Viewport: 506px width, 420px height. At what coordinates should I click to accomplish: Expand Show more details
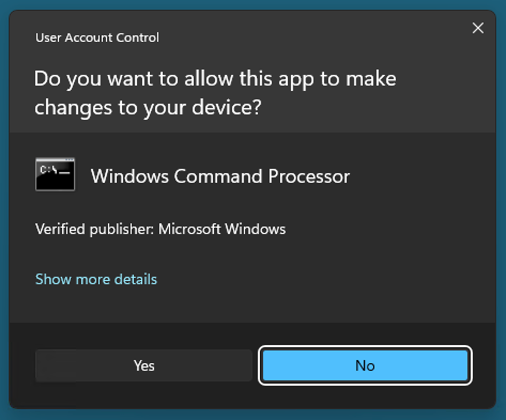click(96, 279)
